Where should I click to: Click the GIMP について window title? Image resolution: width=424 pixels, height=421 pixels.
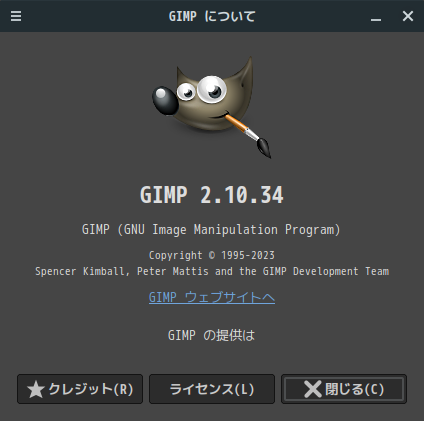click(212, 16)
